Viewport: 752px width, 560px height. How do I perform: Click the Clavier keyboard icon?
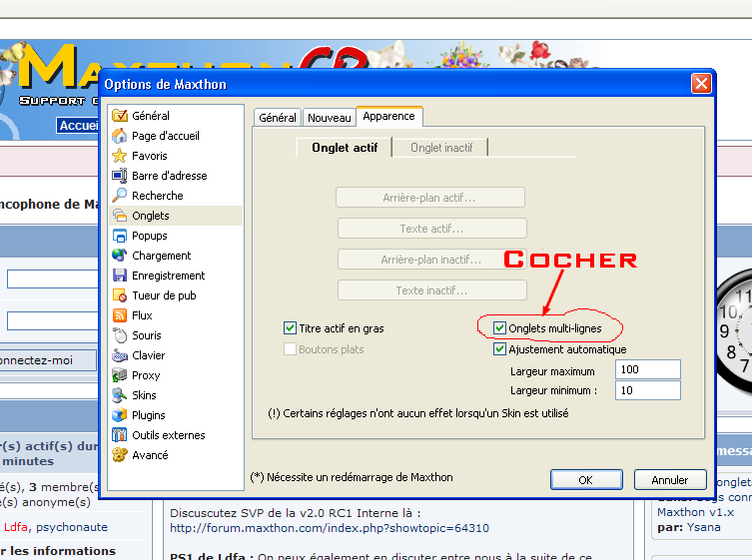pyautogui.click(x=120, y=355)
